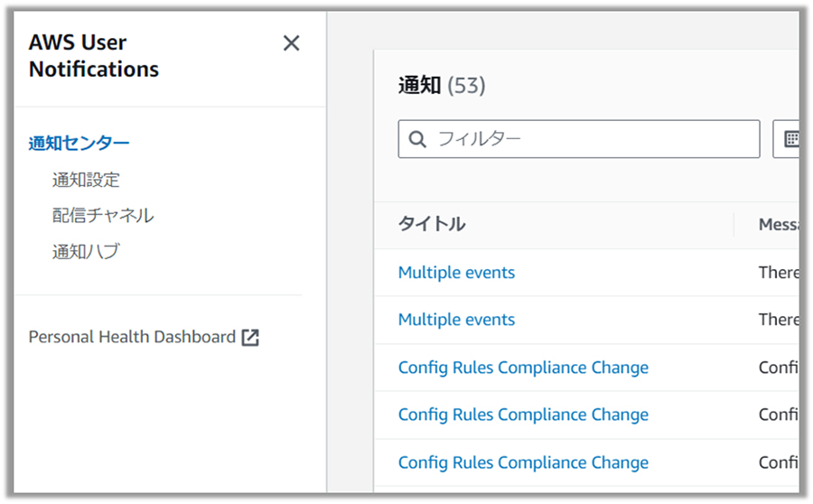Focus the フィルター search field
This screenshot has height=504, width=813.
pos(579,139)
